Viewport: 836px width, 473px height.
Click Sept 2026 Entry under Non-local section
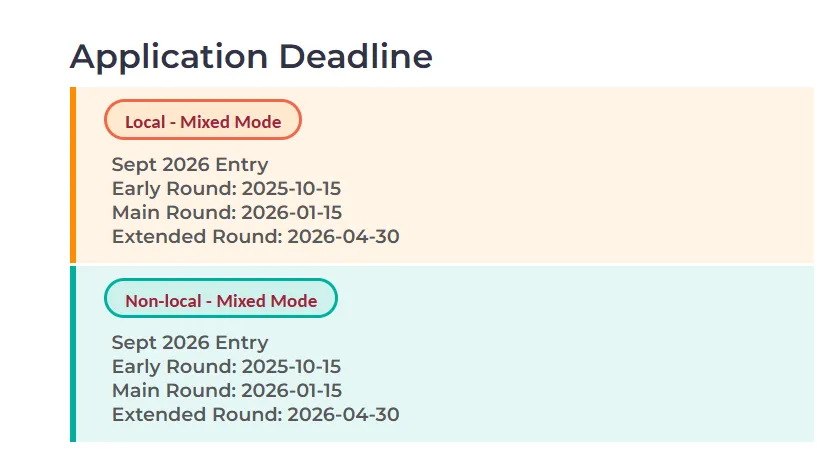(x=190, y=343)
